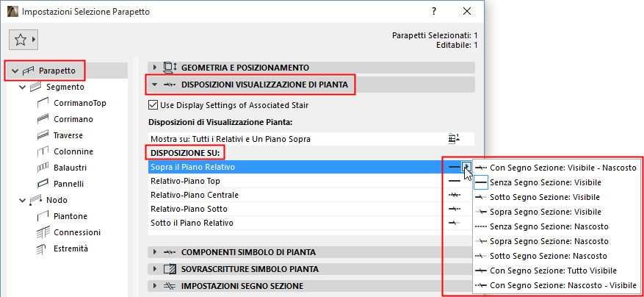Click line symbol on Sotto il Piano Relativo
Viewport: 644px width, 297px height.
tap(455, 223)
